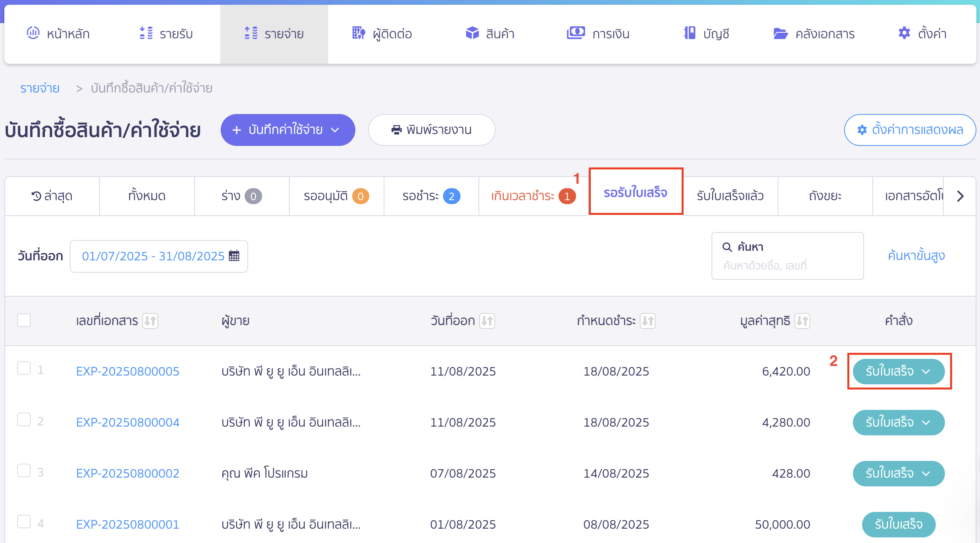Click the 428.00 net value cell

click(x=791, y=473)
